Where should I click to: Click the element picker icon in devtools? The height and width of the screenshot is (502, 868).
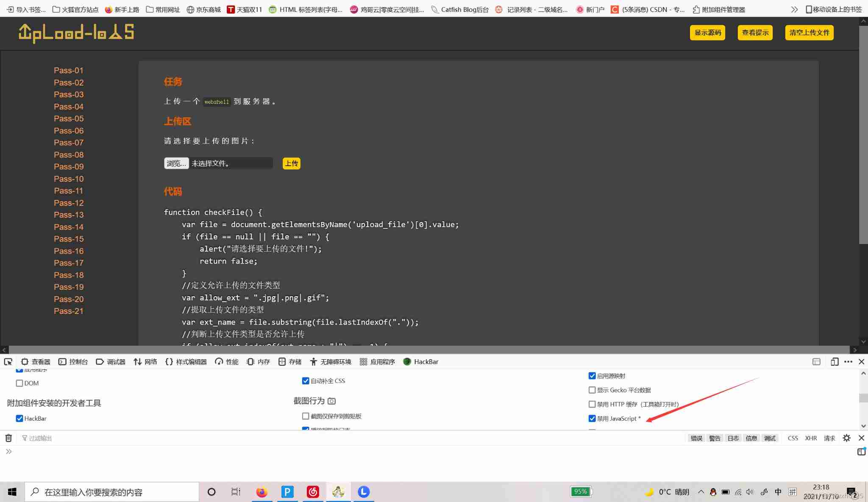tap(8, 362)
